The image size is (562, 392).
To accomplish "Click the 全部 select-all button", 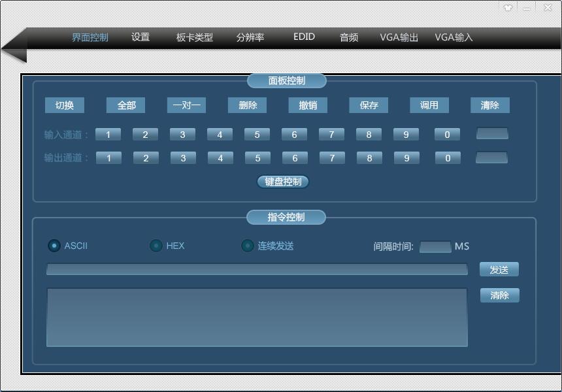I will pyautogui.click(x=125, y=105).
